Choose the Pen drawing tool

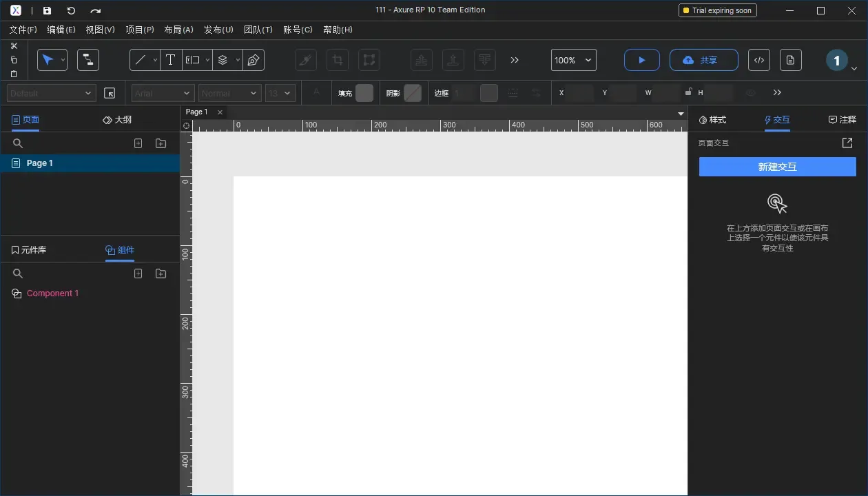[x=254, y=60]
